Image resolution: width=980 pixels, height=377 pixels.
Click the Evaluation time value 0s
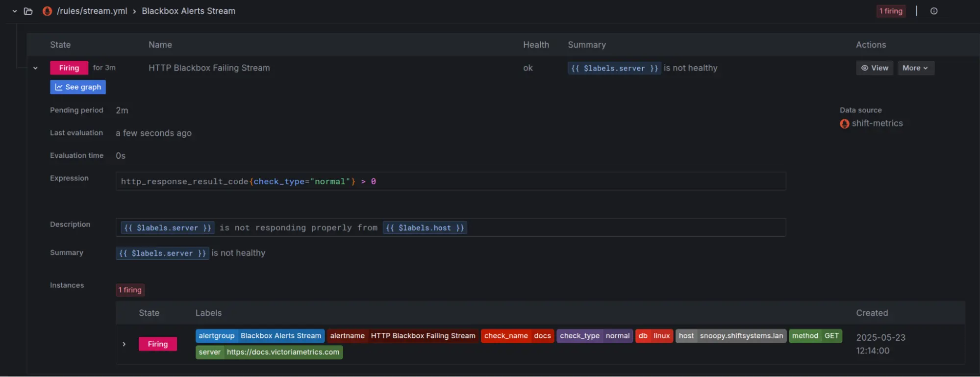121,155
